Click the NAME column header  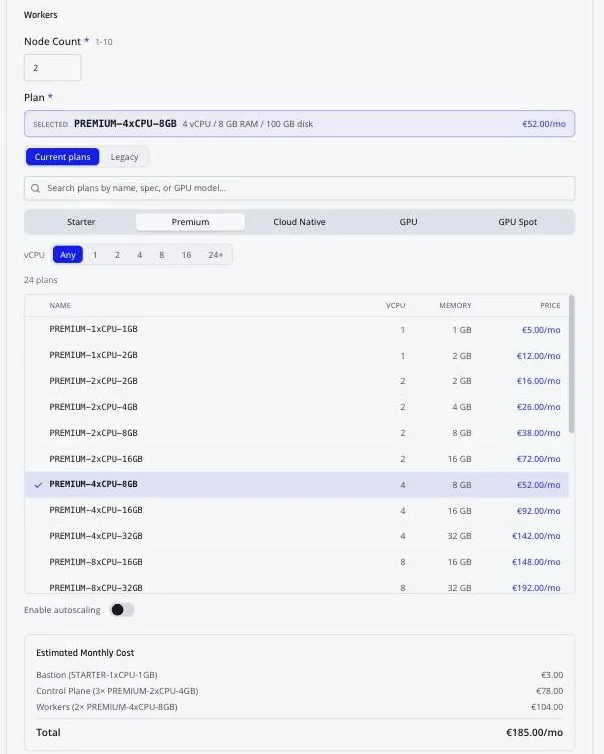click(60, 305)
